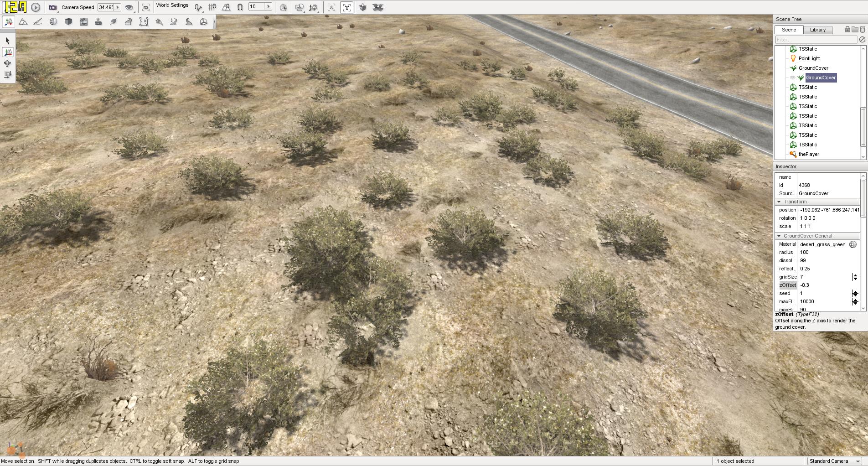The image size is (868, 466).
Task: Click the Scene Tree scrollbar thumb
Action: click(x=863, y=127)
